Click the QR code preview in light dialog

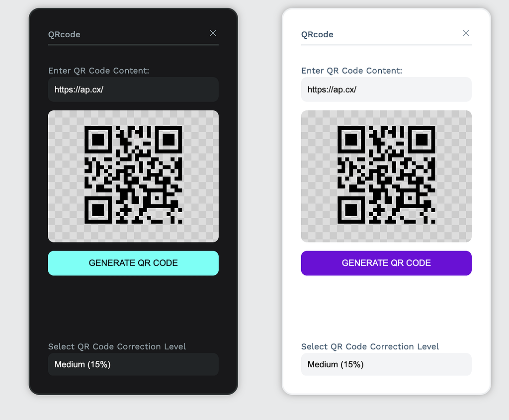(x=386, y=176)
